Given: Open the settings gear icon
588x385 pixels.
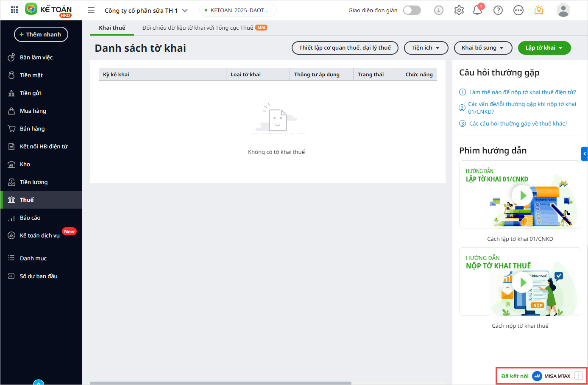Looking at the screenshot, I should [459, 10].
